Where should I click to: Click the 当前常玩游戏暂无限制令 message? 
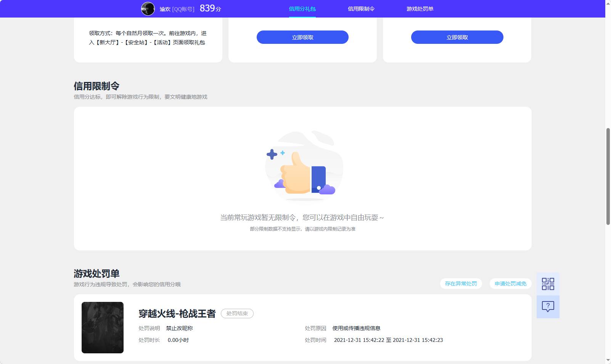[302, 218]
